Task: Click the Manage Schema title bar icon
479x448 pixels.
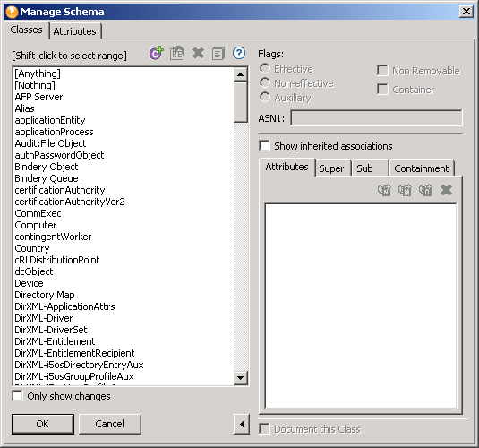Action: click(12, 12)
